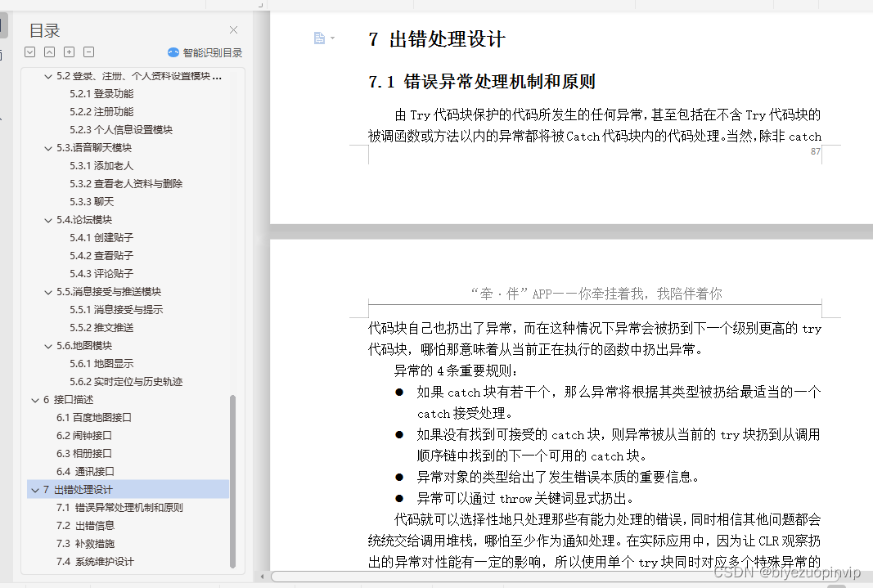Jump to 5.3.3 聊天
Screen dimensions: 873x588
click(92, 201)
